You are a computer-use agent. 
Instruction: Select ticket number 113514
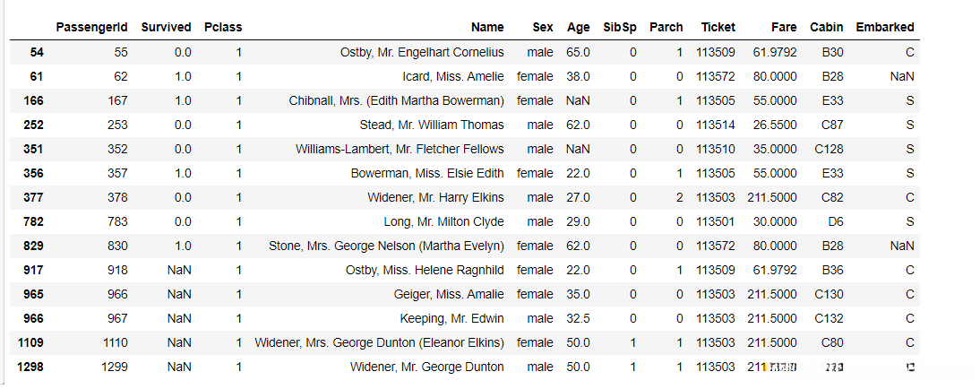click(715, 125)
